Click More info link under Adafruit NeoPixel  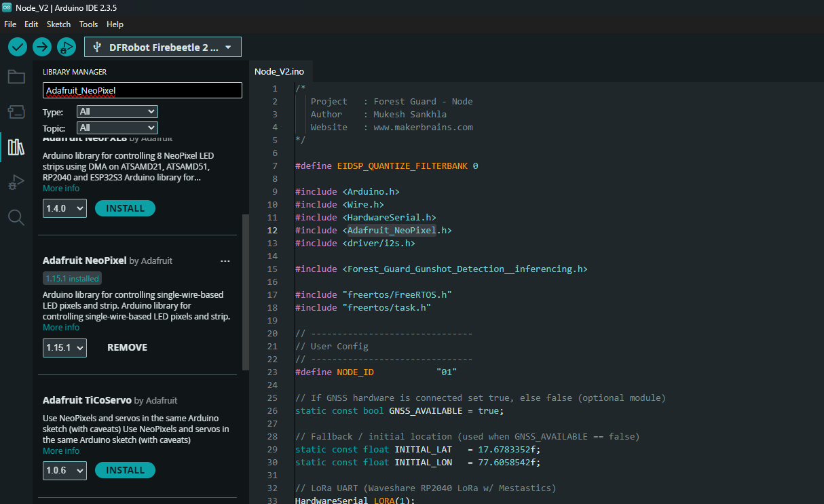point(61,328)
